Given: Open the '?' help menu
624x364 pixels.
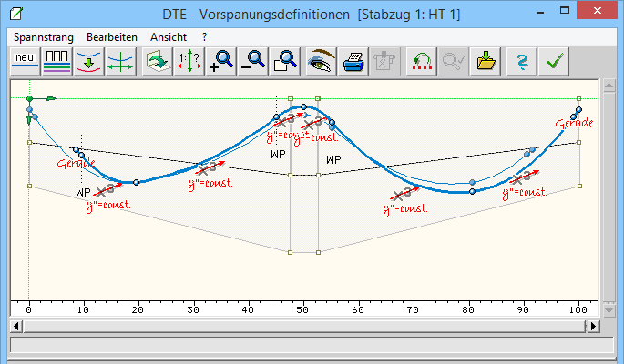Looking at the screenshot, I should (x=205, y=35).
